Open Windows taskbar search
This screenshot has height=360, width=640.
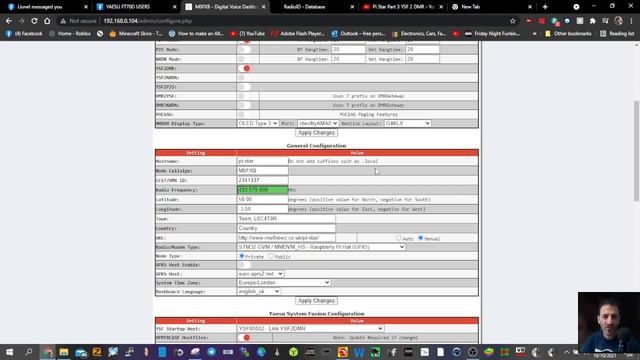click(29, 352)
